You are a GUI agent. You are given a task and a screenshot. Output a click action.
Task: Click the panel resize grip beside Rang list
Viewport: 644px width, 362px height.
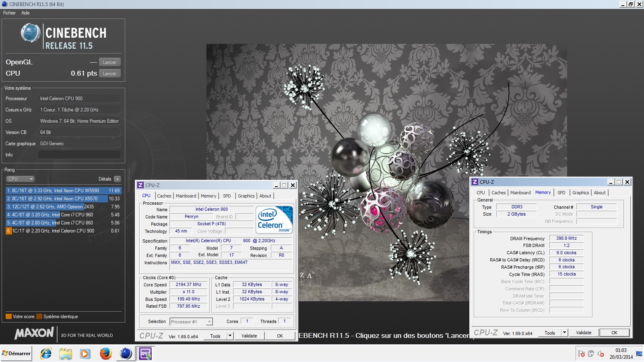coord(129,180)
